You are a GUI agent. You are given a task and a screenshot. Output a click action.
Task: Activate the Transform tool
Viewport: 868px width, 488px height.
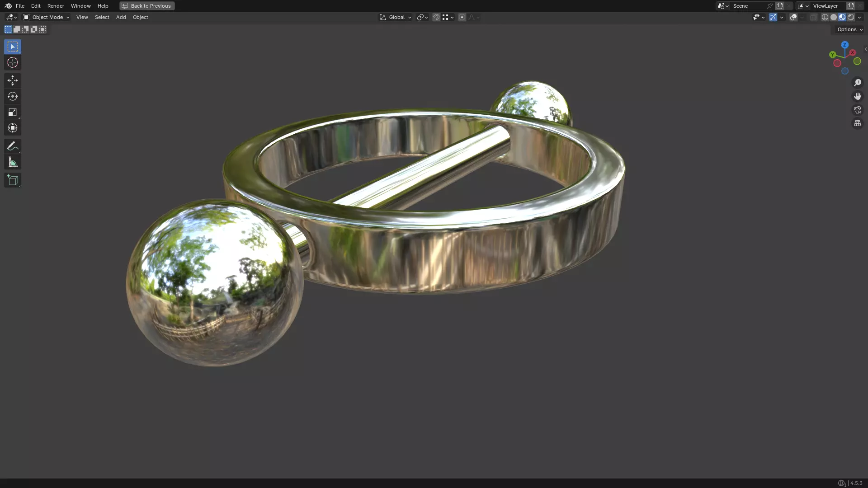[13, 128]
